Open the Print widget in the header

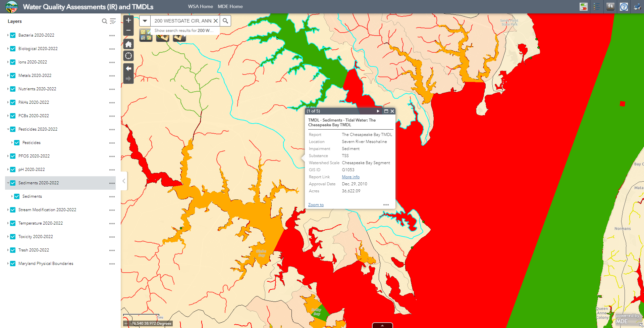[x=637, y=6]
